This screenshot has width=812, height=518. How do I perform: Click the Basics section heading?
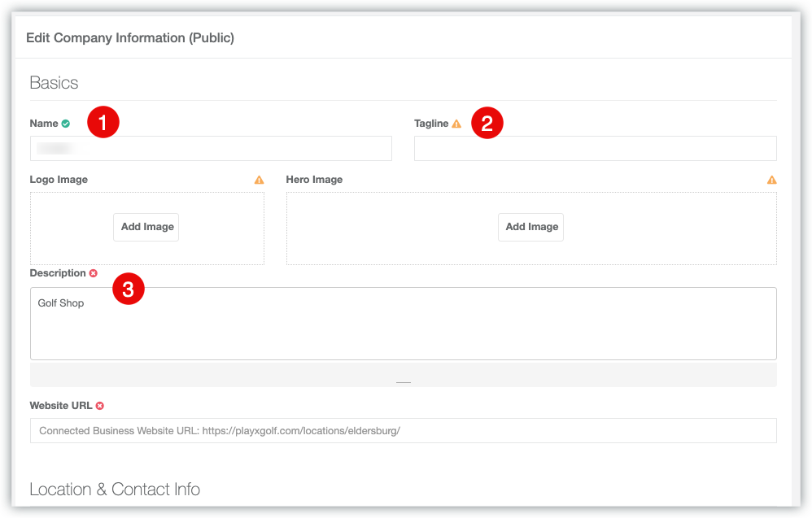click(54, 83)
